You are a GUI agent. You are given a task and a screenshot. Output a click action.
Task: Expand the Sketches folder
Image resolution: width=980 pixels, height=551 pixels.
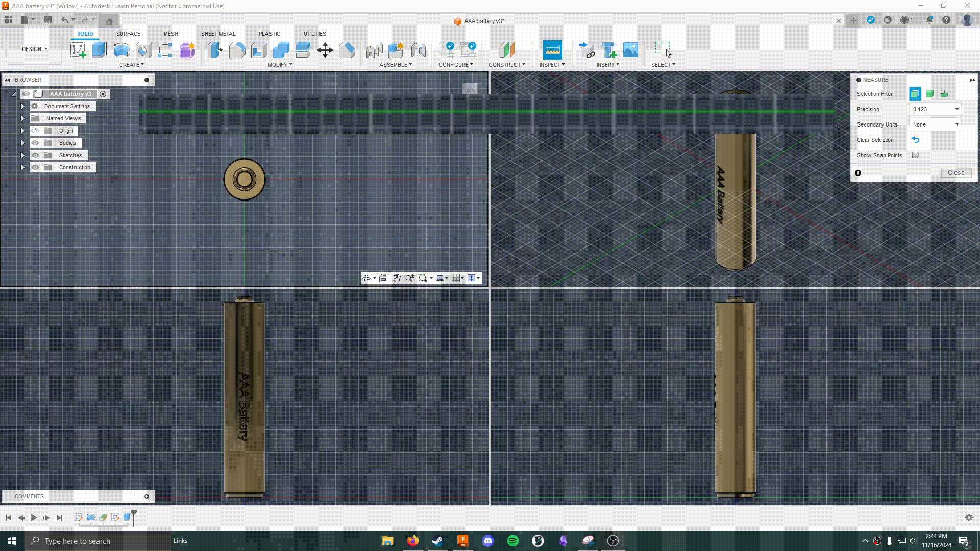[22, 155]
